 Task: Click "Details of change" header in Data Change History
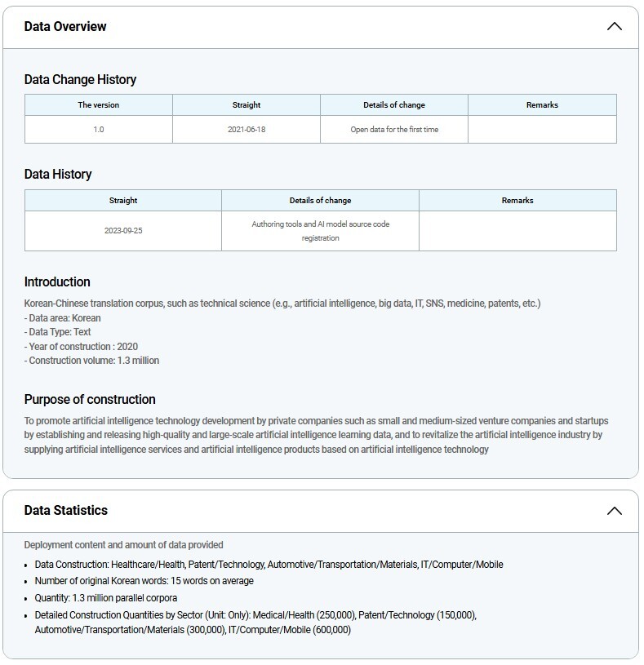coord(394,105)
